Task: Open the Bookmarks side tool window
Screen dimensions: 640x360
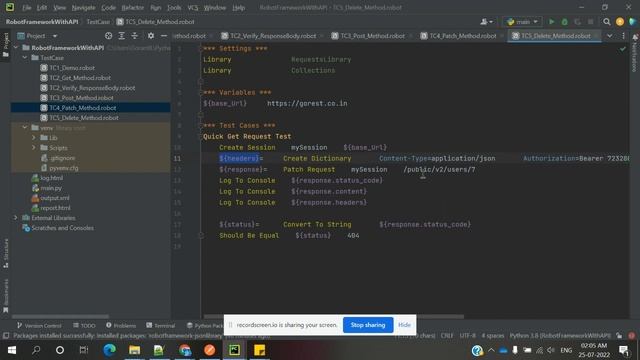Action: coord(6,296)
